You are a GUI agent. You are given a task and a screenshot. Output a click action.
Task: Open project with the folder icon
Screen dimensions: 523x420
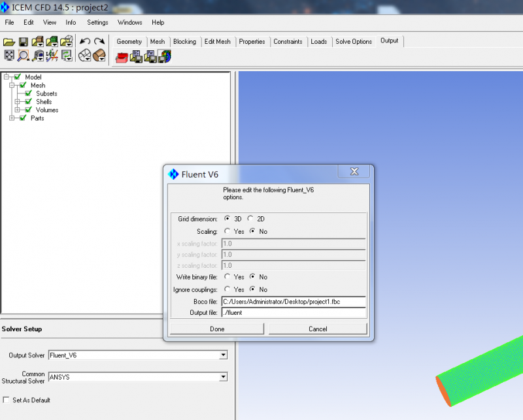pos(9,42)
